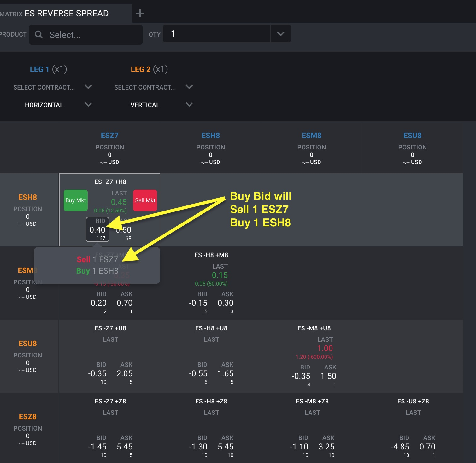Image resolution: width=476 pixels, height=463 pixels.
Task: Click the 0.30 ask on ES -H8 +M8
Action: pos(226,303)
